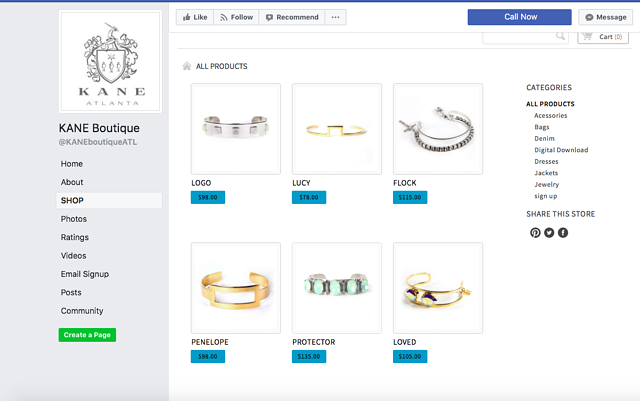Click the search magnifier icon
This screenshot has width=640, height=401.
560,36
